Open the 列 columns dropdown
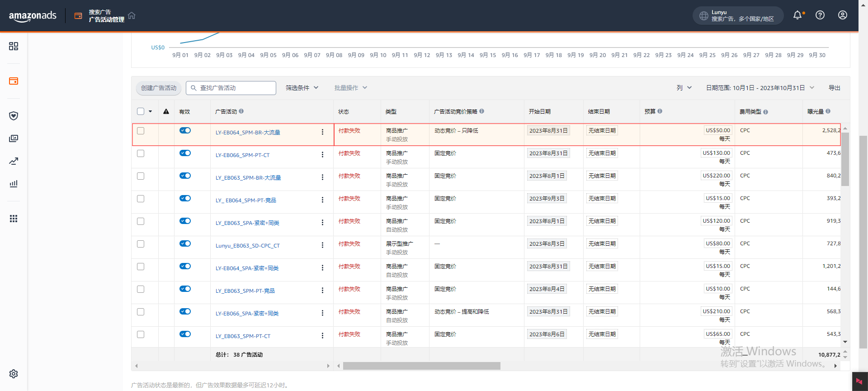Screen dimensions: 868x391 pyautogui.click(x=684, y=88)
